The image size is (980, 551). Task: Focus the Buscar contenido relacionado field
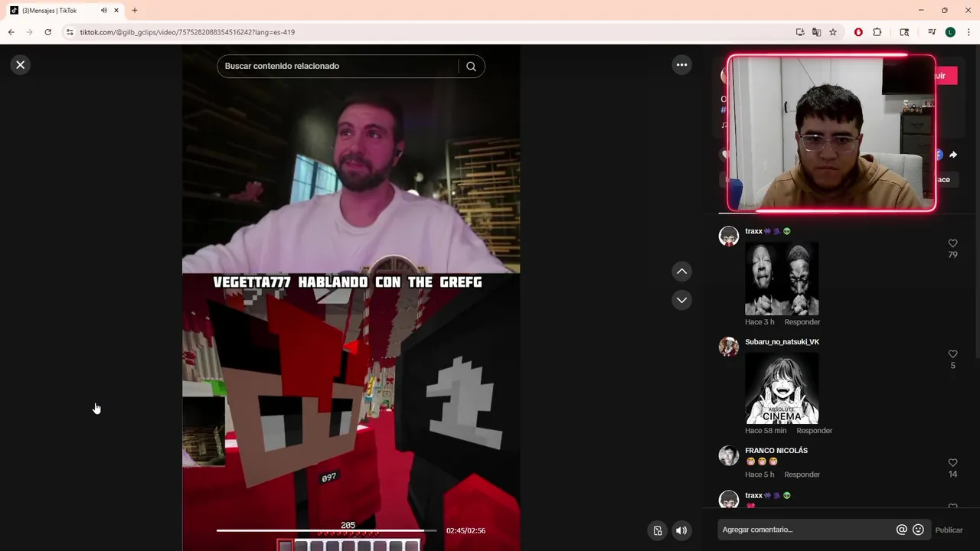337,66
